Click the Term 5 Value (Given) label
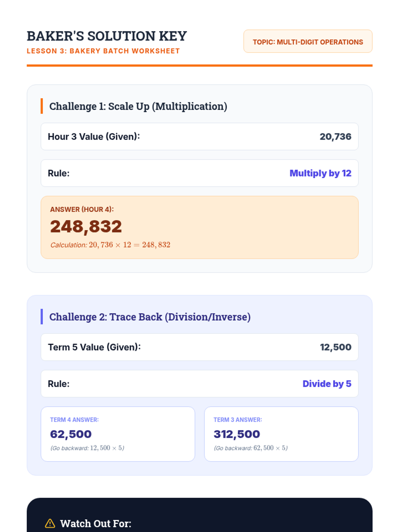The width and height of the screenshot is (399, 532). tap(94, 347)
